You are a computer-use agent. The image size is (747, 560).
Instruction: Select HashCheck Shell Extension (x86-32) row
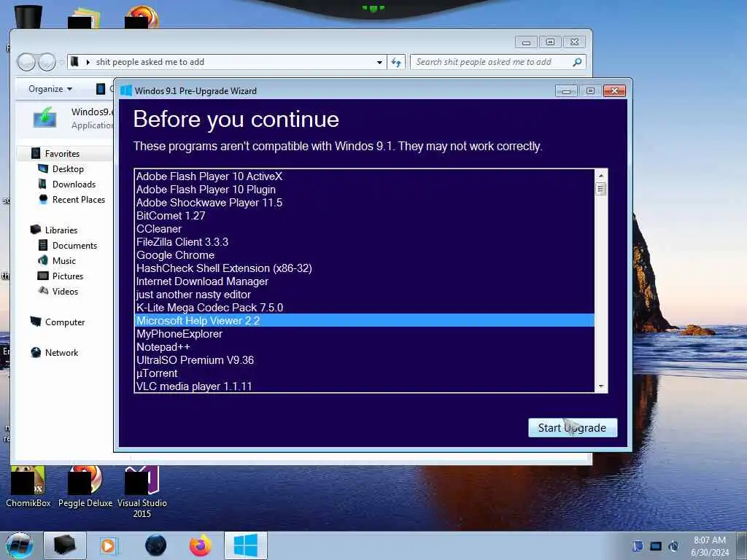[365, 268]
